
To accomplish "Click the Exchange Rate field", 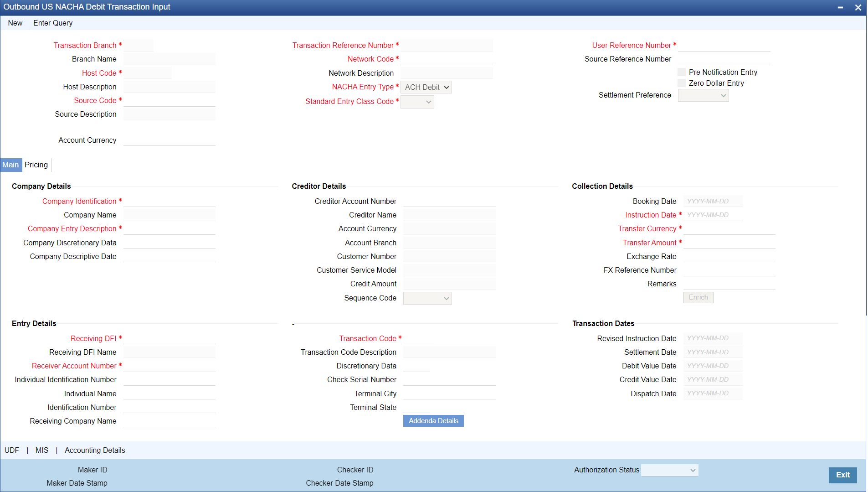I will click(729, 257).
